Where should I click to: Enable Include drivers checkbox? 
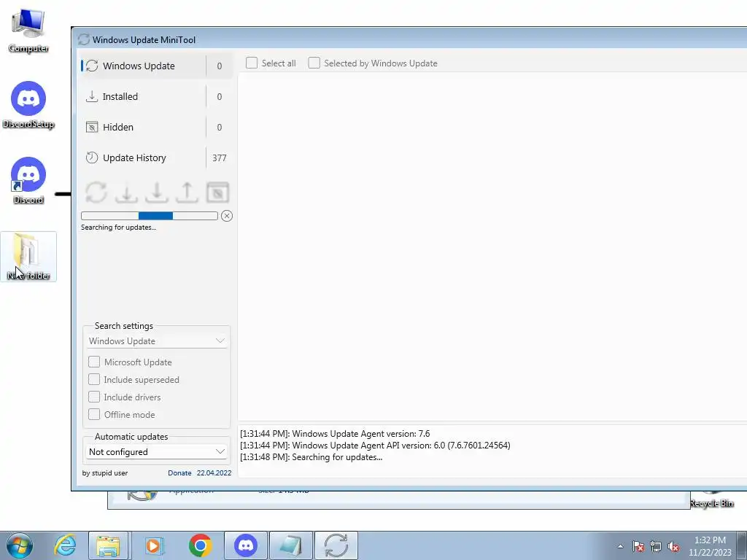[94, 397]
